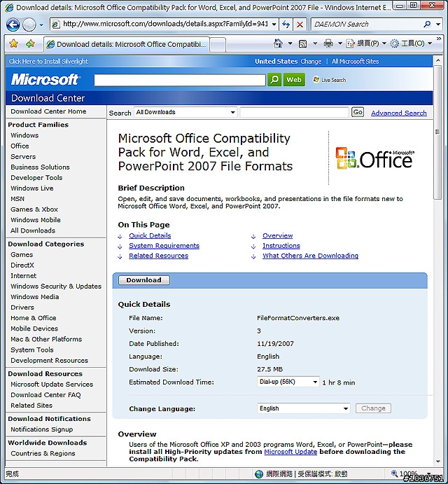Open the Change Language English dropdown

pyautogui.click(x=303, y=408)
